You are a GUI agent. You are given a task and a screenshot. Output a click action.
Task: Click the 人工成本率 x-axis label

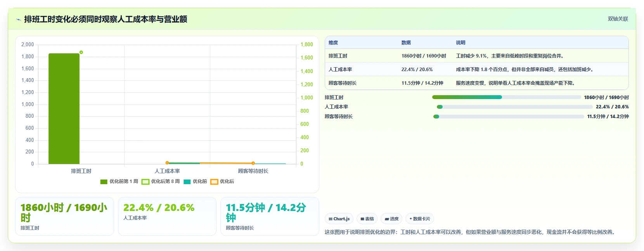point(167,171)
